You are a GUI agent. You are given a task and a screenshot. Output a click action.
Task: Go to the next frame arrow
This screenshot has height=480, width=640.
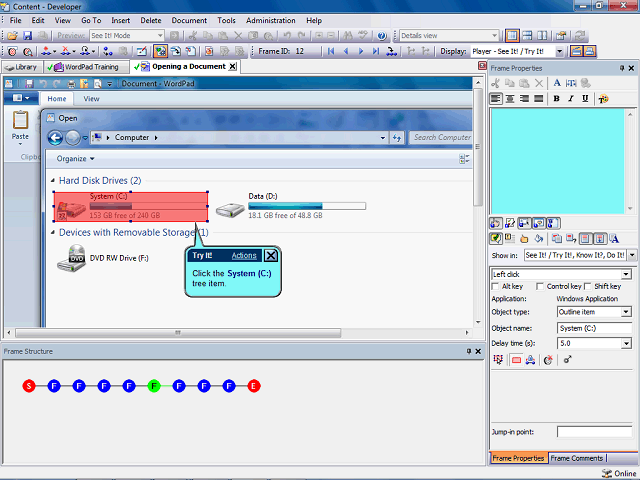pyautogui.click(x=361, y=51)
